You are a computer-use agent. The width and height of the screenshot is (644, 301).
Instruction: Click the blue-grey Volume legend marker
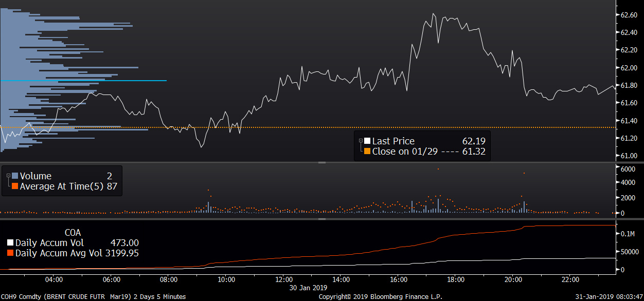(15, 176)
